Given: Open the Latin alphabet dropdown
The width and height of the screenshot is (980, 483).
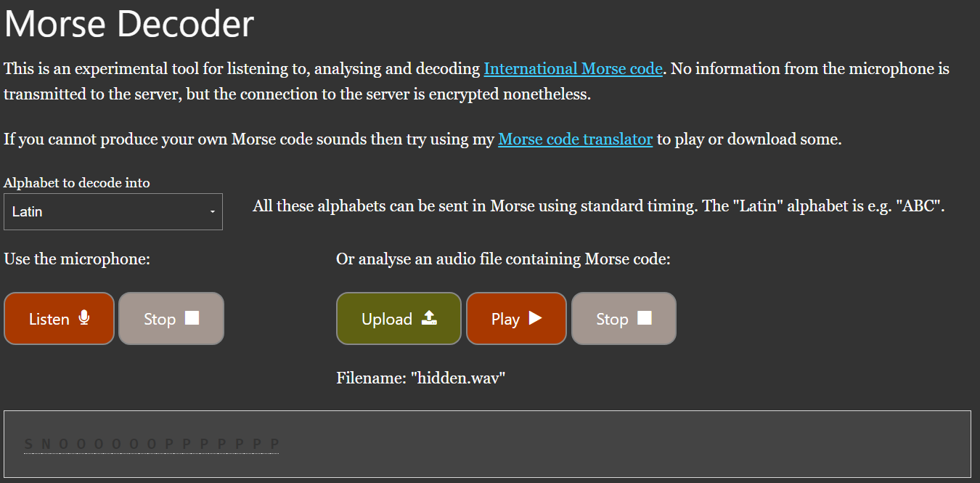Looking at the screenshot, I should pos(113,211).
